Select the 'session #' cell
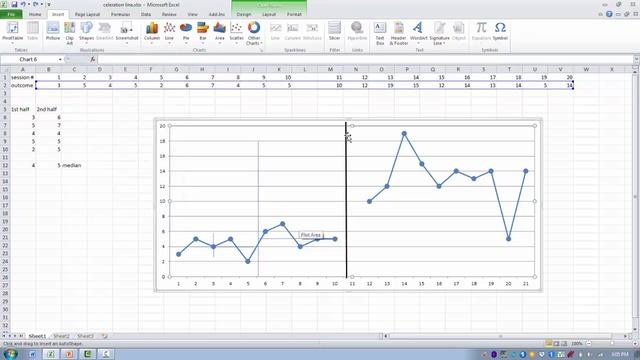Screen dimensions: 640x360 (x=22, y=77)
